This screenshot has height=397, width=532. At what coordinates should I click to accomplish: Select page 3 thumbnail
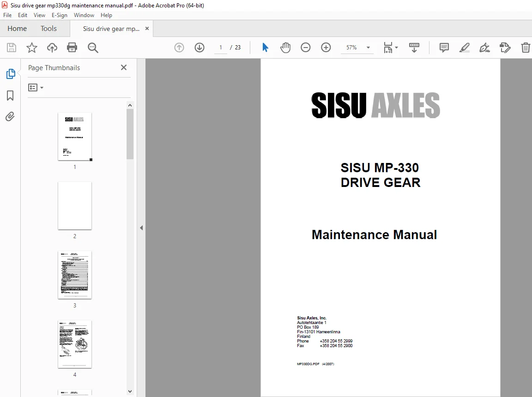pyautogui.click(x=75, y=275)
